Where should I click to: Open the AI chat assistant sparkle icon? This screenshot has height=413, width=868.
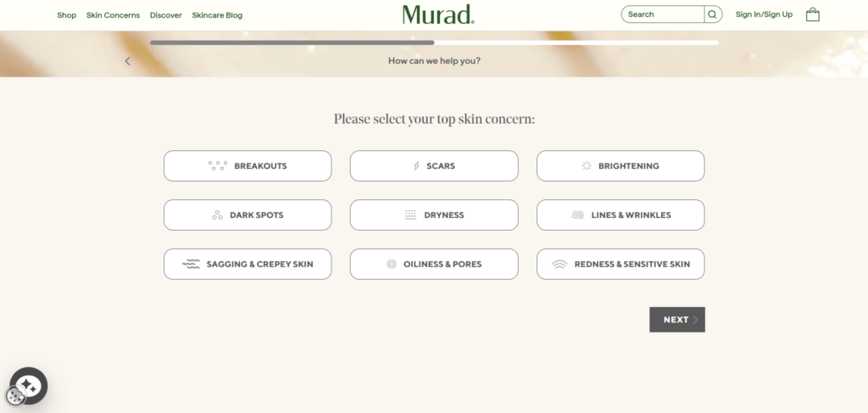32,383
